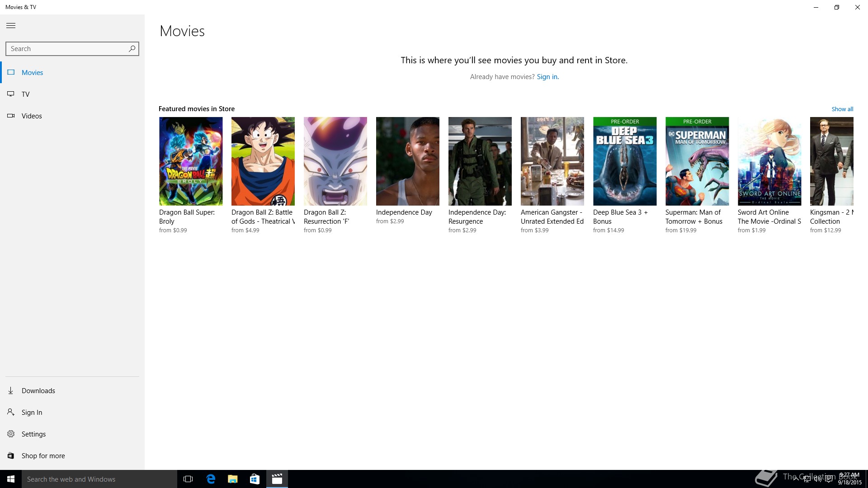Click the taskbar web and Windows search box

99,479
